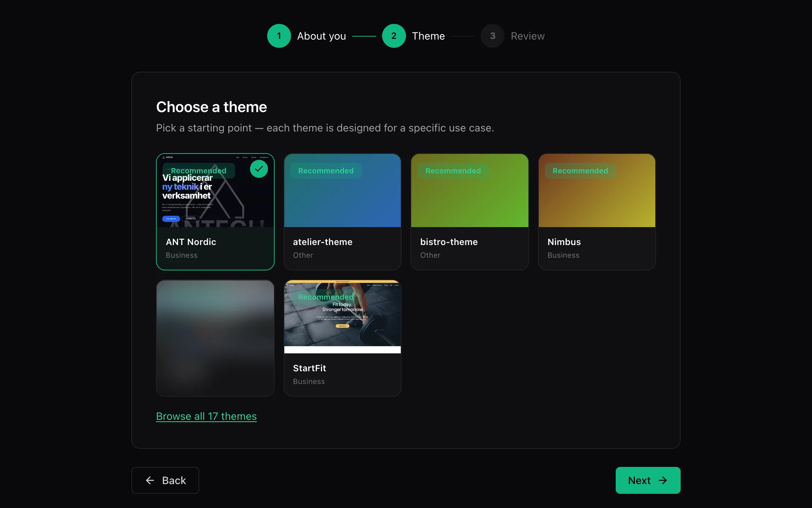The image size is (812, 508).
Task: Go to the About you step label
Action: tap(322, 36)
